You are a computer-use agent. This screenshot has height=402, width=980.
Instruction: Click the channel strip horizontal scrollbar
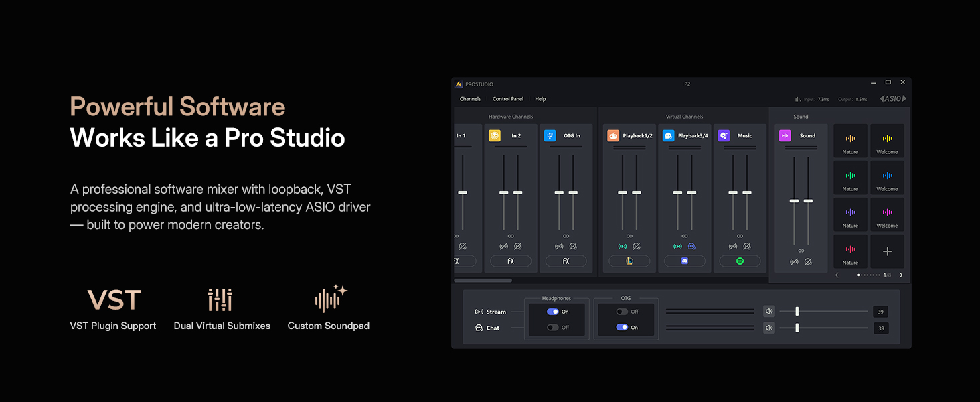[483, 280]
